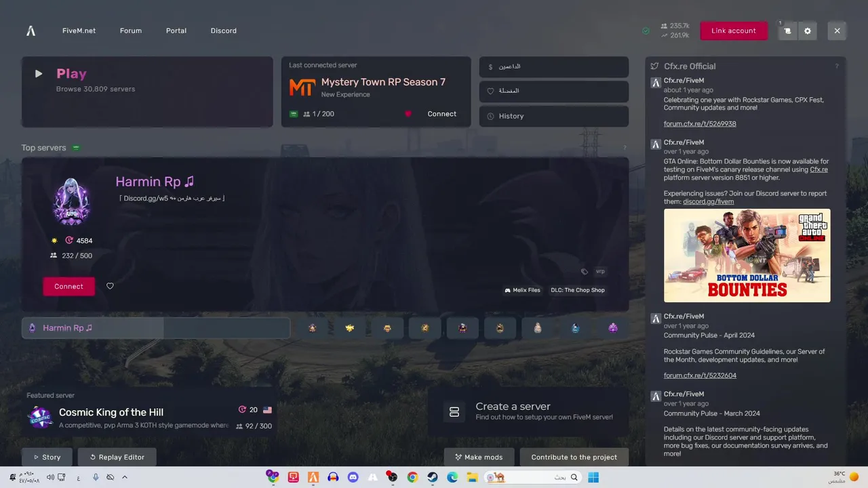868x488 pixels.
Task: Click the 232 / 500 player count
Action: (71, 256)
